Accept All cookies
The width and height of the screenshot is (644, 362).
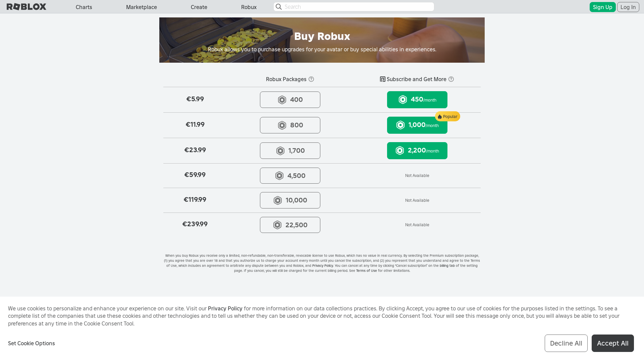612,343
